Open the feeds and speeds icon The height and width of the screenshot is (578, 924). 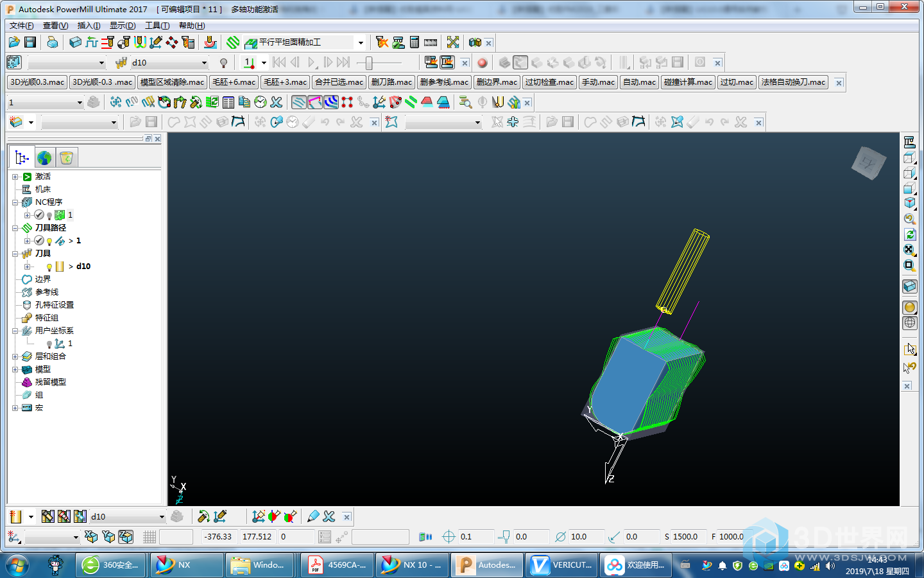coord(92,42)
